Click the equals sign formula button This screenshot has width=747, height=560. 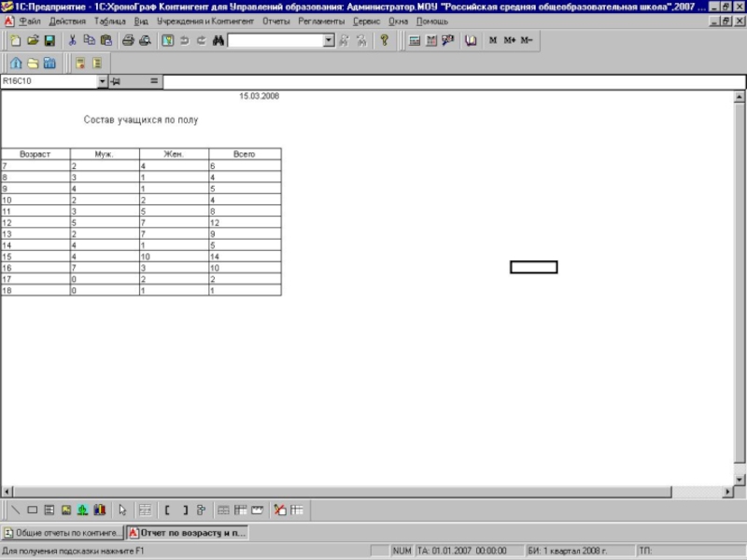coord(154,81)
